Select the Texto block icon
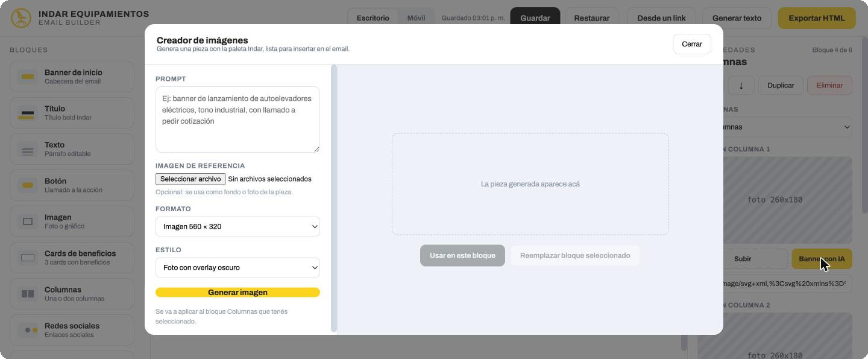Screen dimensions: 868x359 point(28,149)
